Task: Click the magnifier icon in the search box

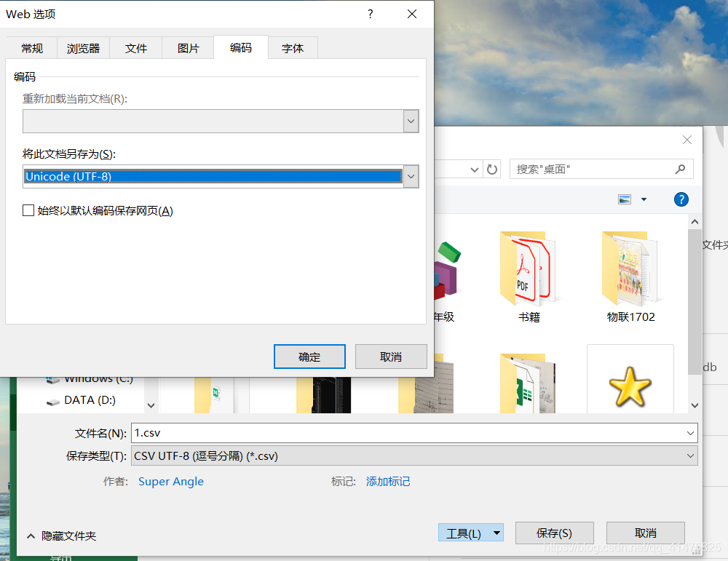Action: click(x=680, y=168)
